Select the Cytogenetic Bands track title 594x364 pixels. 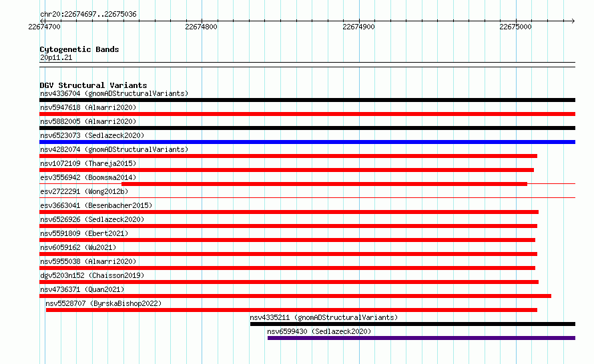click(x=79, y=49)
